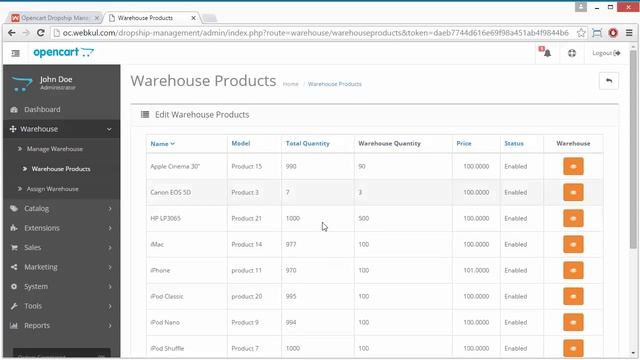Sort table by Name column

162,144
